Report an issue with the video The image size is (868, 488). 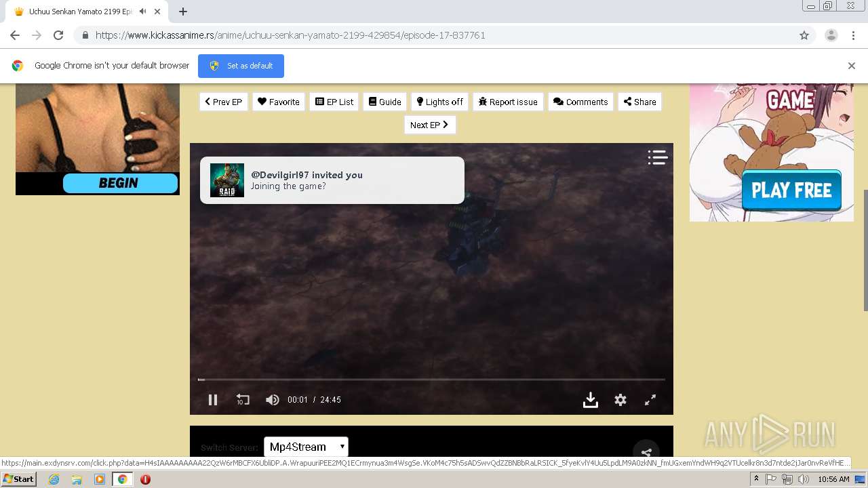point(508,102)
